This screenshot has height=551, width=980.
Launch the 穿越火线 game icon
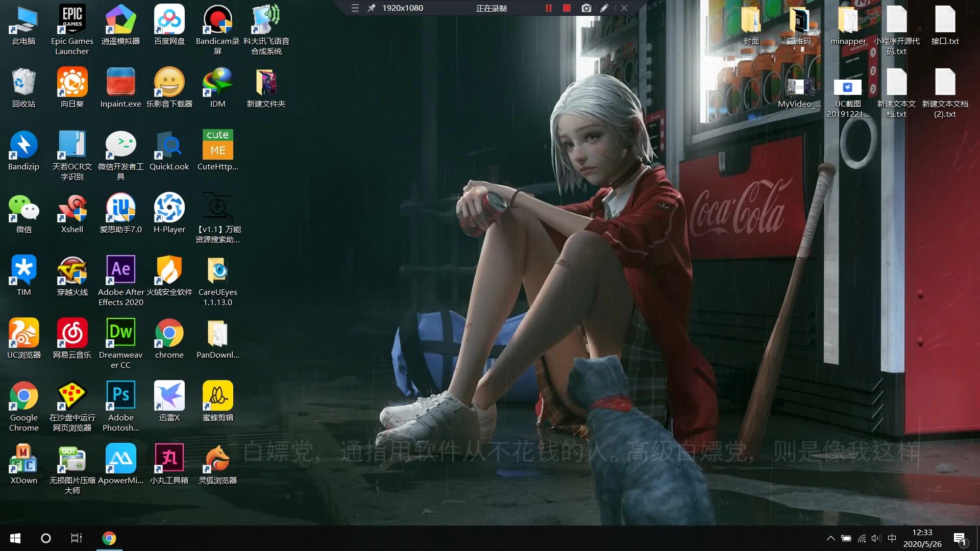point(72,276)
